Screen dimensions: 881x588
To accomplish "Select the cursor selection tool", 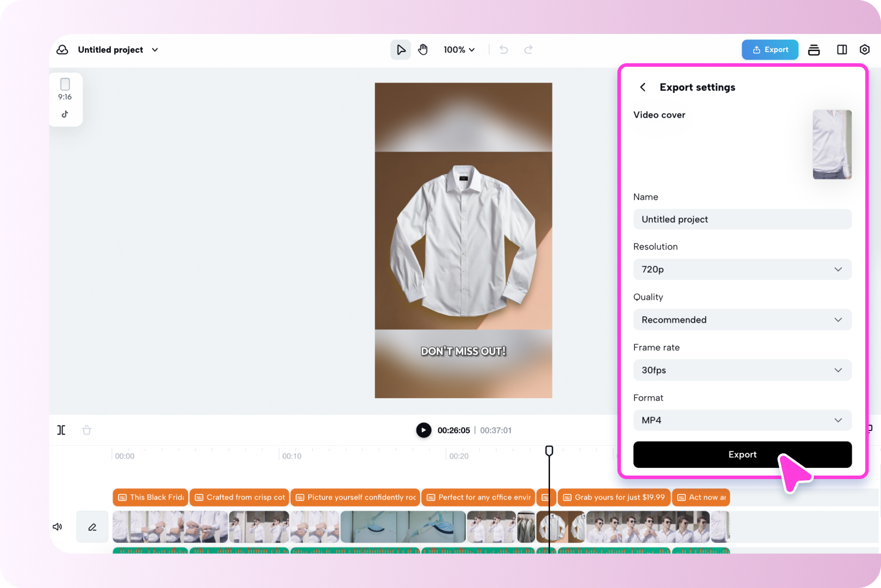I will pos(401,49).
